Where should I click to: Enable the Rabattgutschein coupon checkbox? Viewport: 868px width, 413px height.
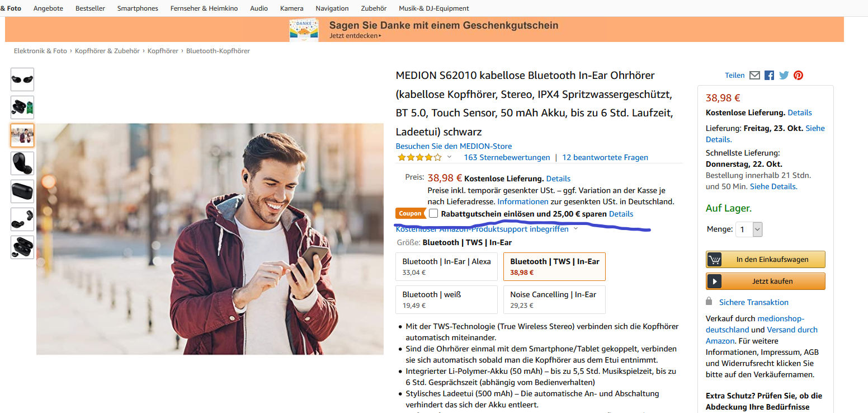pos(433,214)
